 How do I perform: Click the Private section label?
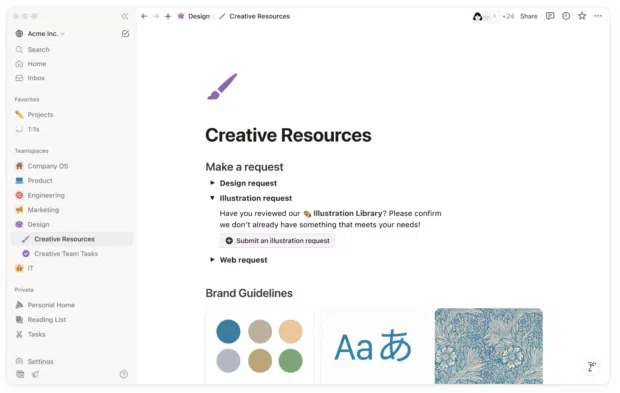click(x=24, y=290)
